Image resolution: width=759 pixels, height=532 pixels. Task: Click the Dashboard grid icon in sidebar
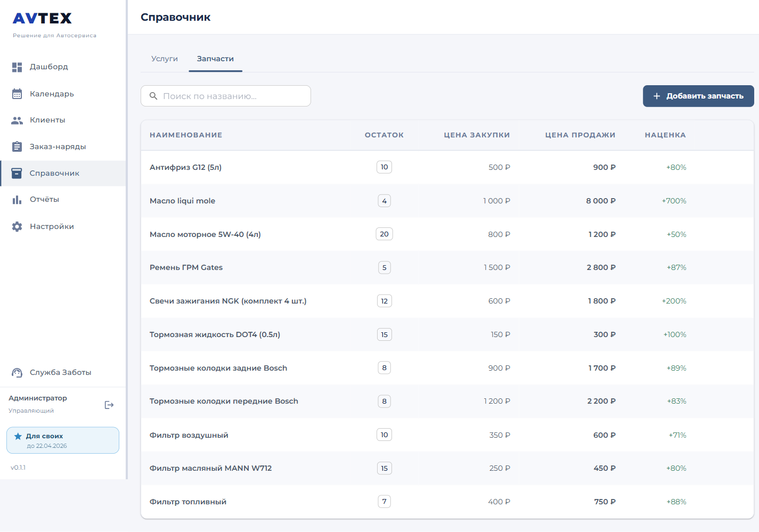tap(17, 67)
